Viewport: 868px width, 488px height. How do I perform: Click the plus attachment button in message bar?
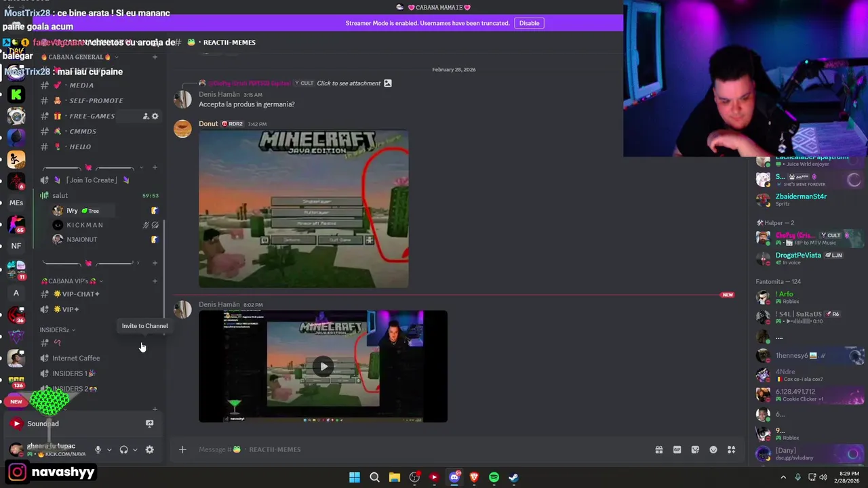point(182,449)
